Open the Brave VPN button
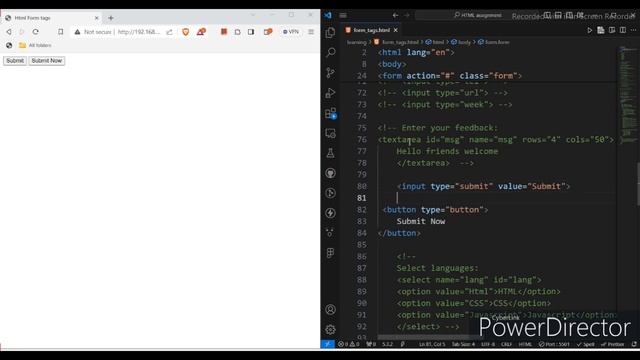Screen dimensions: 640x360 tap(291, 32)
